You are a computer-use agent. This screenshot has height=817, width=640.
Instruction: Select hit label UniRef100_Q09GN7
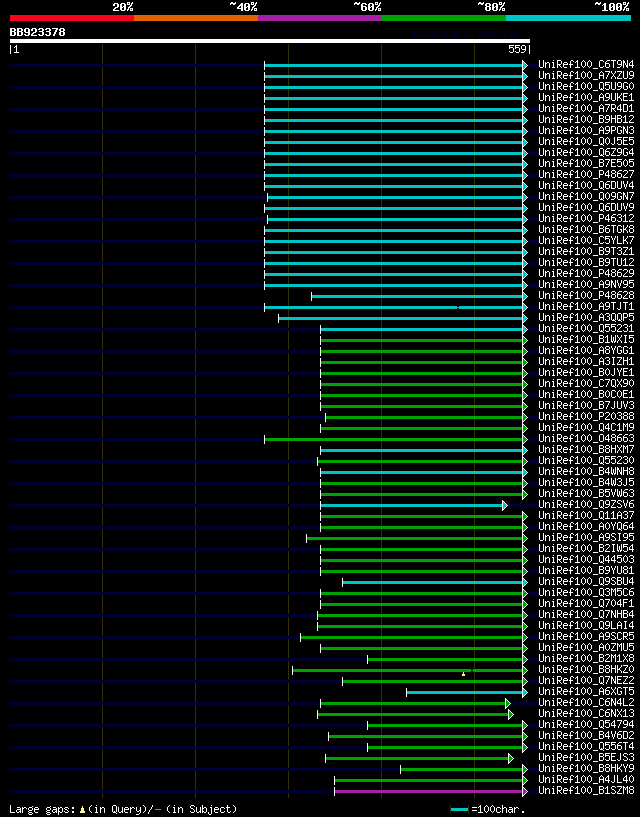coord(586,196)
